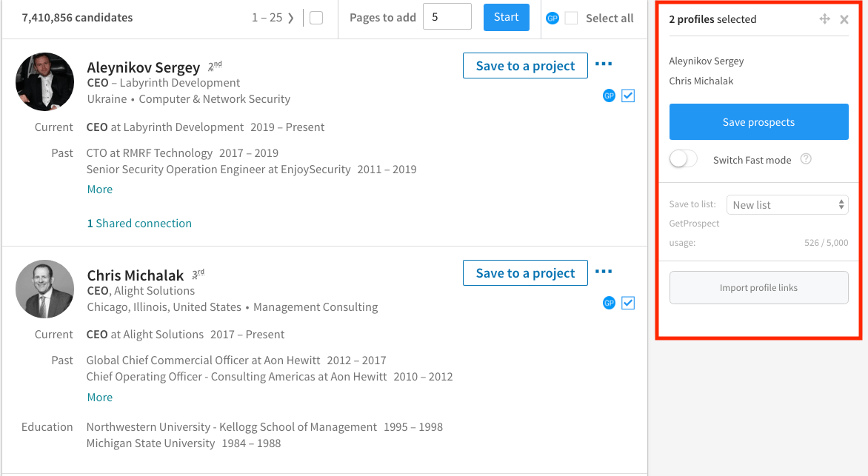Click Aleynikov Sergey's profile photo
868x476 pixels.
45,82
